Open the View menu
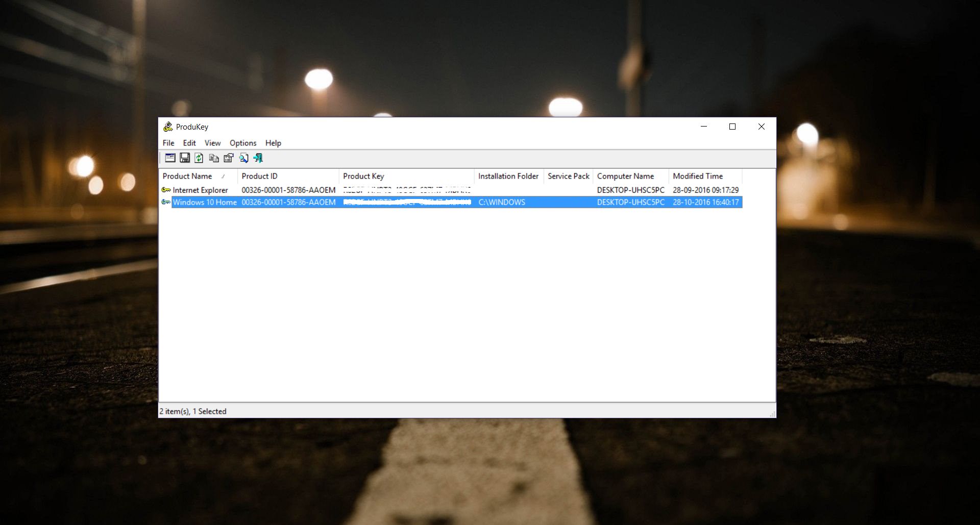 212,143
